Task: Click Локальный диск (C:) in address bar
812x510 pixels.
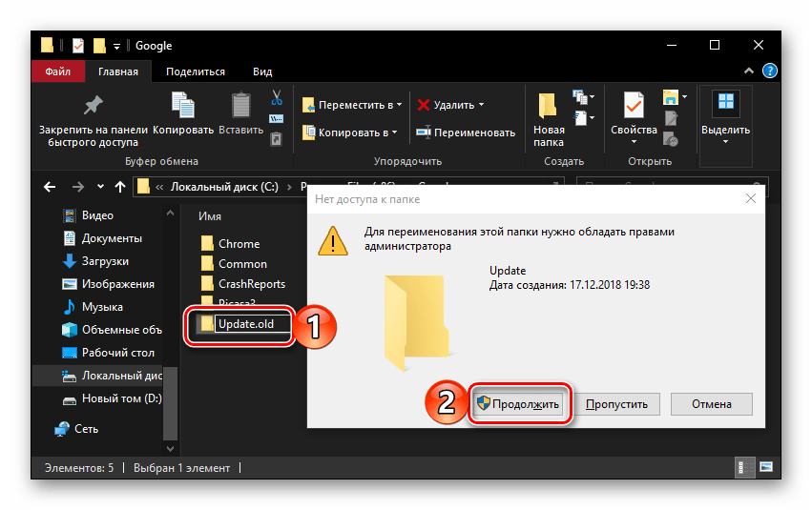Action: click(224, 187)
